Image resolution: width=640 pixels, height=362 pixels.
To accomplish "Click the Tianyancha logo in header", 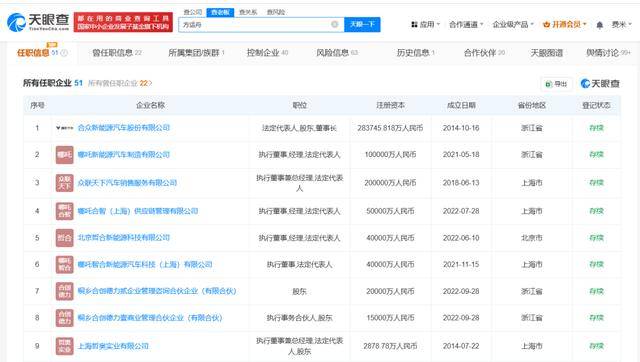I will (x=38, y=22).
